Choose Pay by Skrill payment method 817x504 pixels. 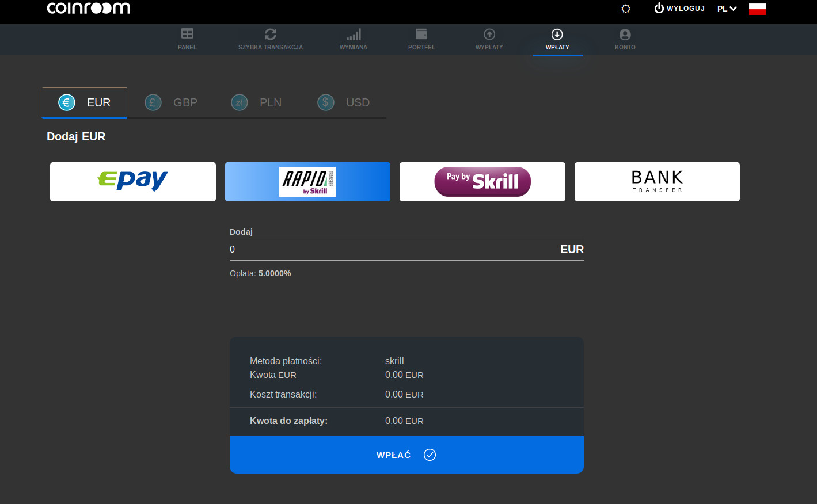(482, 182)
